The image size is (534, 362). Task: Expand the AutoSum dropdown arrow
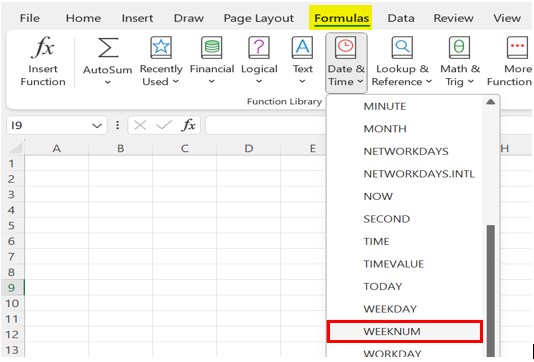pos(108,82)
